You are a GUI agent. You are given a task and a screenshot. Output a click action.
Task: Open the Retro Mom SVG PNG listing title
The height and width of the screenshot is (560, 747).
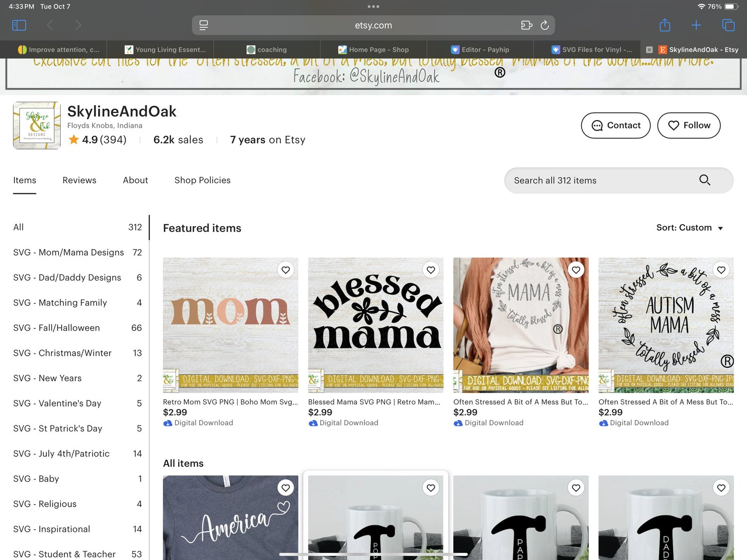pyautogui.click(x=231, y=402)
